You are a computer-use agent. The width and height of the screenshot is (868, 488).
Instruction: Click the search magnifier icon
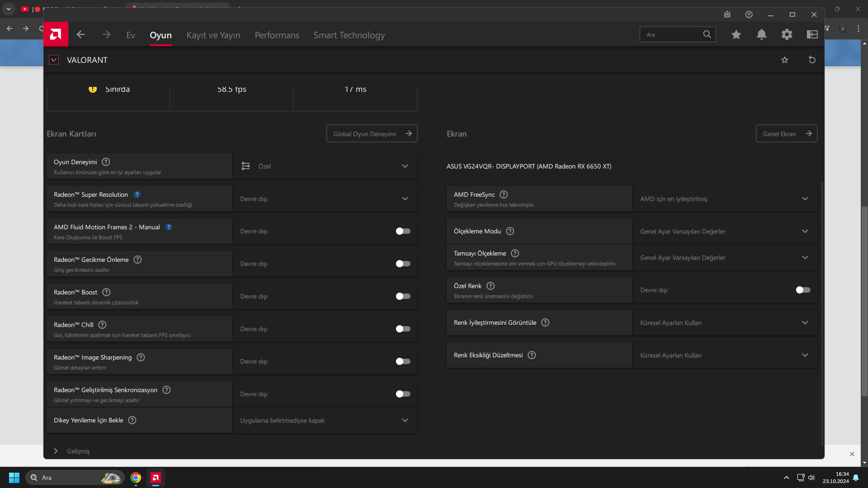[707, 34]
